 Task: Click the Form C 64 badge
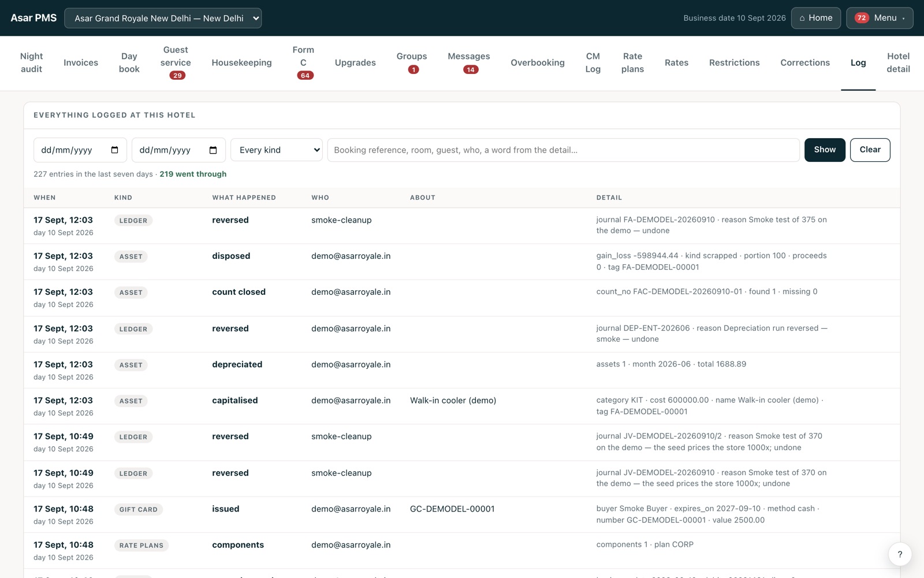pyautogui.click(x=305, y=75)
